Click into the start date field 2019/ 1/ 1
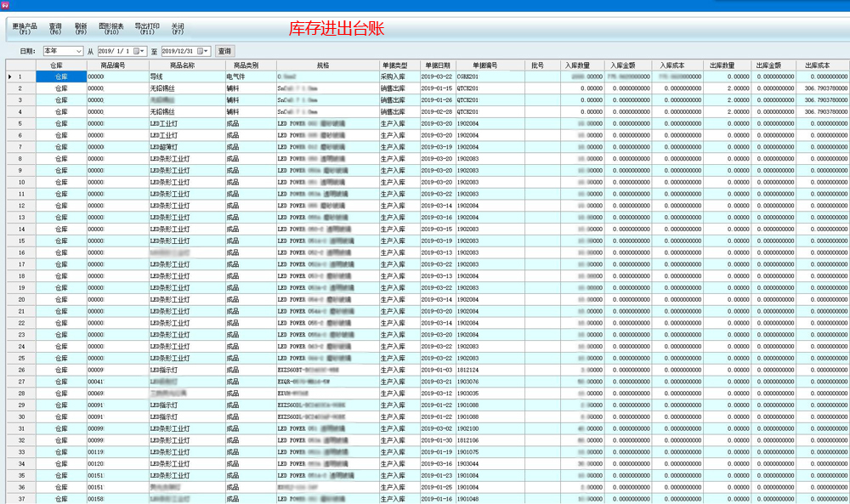The height and width of the screenshot is (504, 850). tap(115, 51)
